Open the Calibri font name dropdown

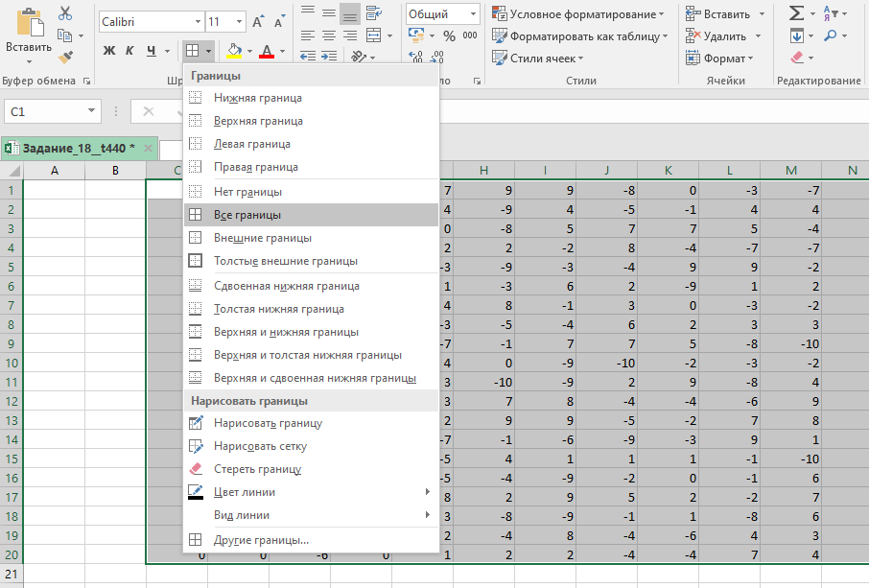[198, 21]
